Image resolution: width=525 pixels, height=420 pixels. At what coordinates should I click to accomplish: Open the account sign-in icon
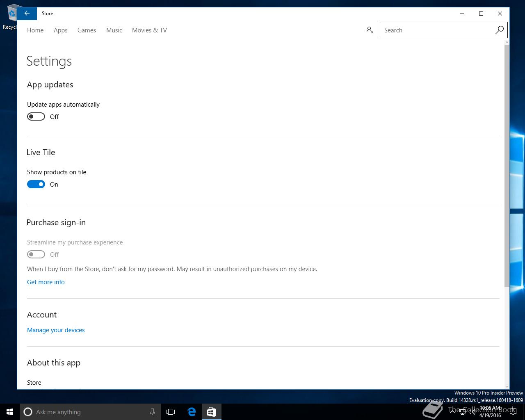pyautogui.click(x=370, y=30)
